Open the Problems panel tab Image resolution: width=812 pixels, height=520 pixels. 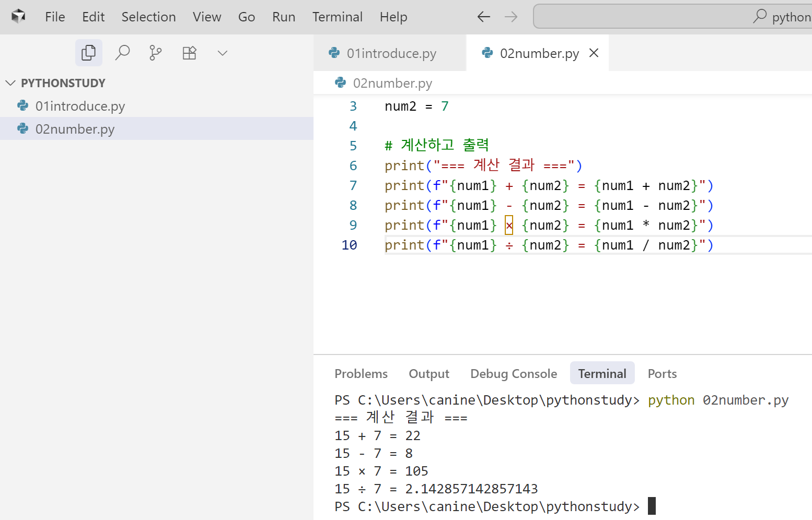tap(361, 374)
